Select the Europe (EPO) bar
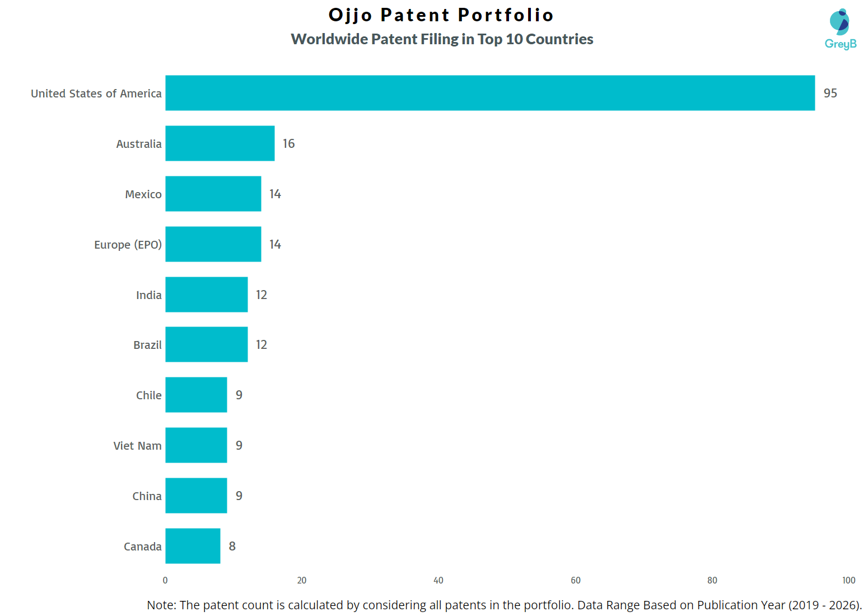 (x=213, y=244)
